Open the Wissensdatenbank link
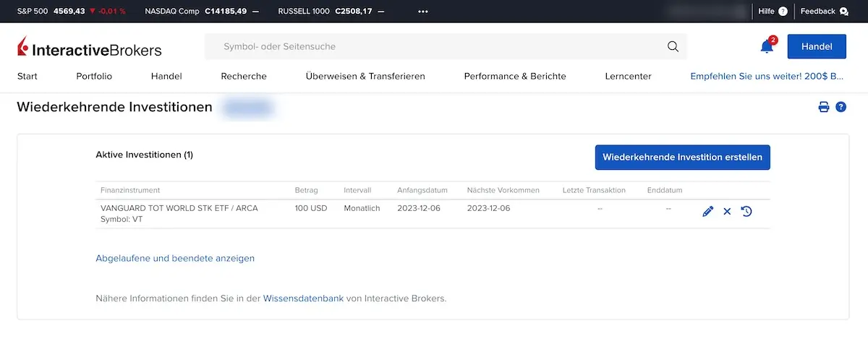This screenshot has width=868, height=344. click(303, 298)
